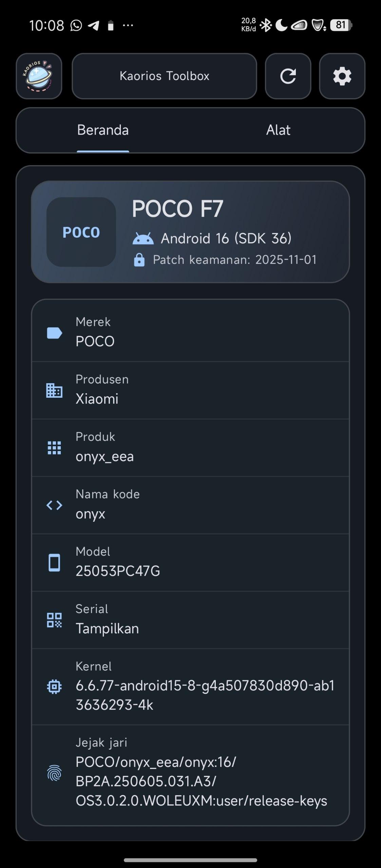Tap the build fingerprint text value
This screenshot has width=381, height=868.
201,782
